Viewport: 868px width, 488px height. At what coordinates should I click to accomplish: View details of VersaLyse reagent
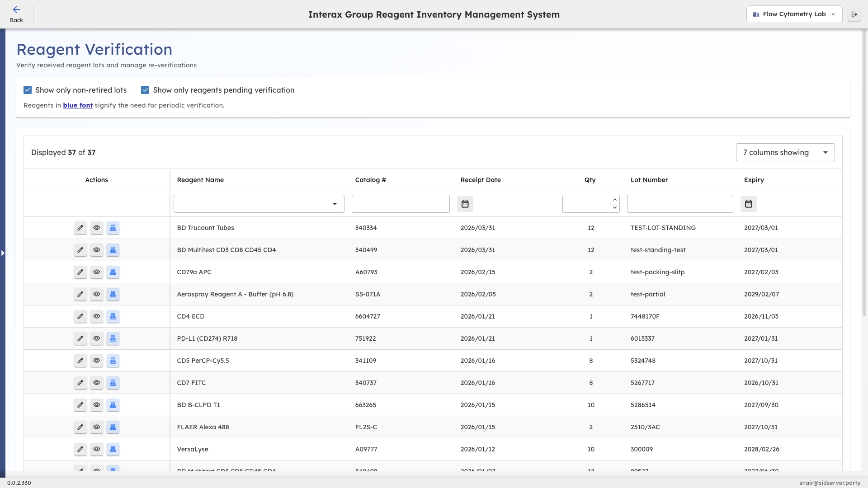[x=96, y=449]
